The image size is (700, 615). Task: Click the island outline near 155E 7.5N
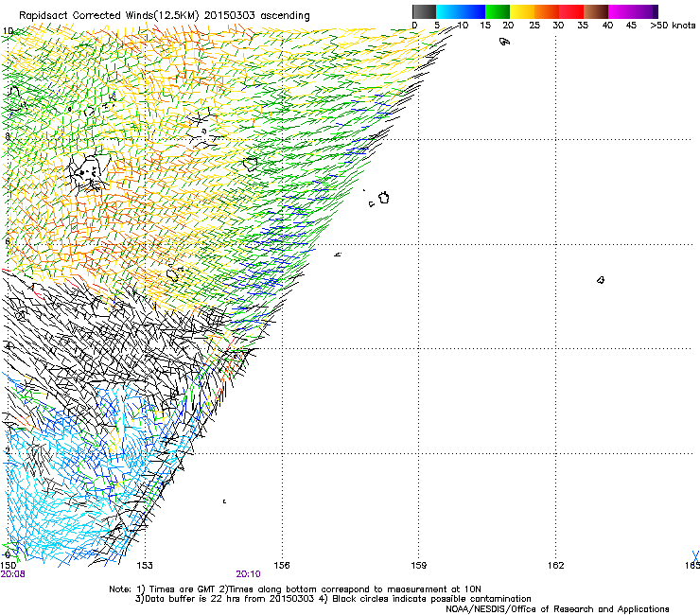[x=251, y=164]
